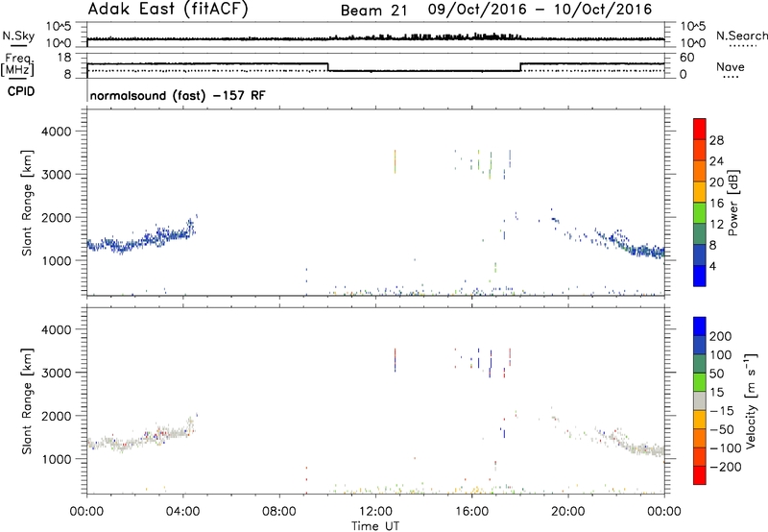Click '4000' on the power panel range axis
The image size is (768, 532).
click(56, 132)
